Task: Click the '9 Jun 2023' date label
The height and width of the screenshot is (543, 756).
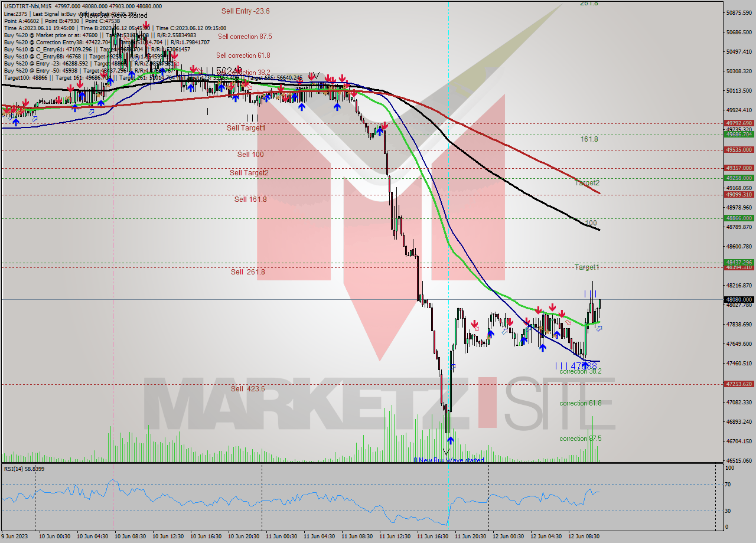Action: tap(15, 537)
